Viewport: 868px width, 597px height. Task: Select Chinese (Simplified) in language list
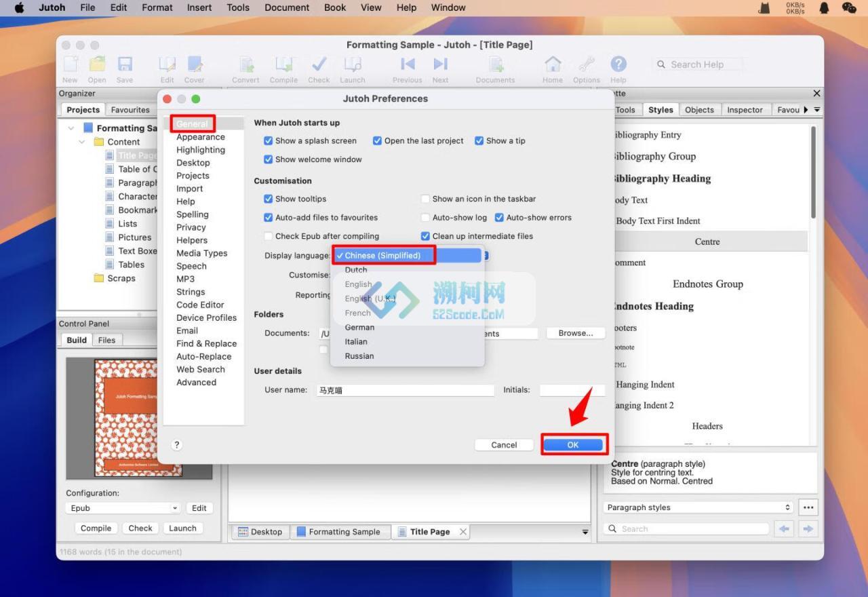(x=408, y=256)
